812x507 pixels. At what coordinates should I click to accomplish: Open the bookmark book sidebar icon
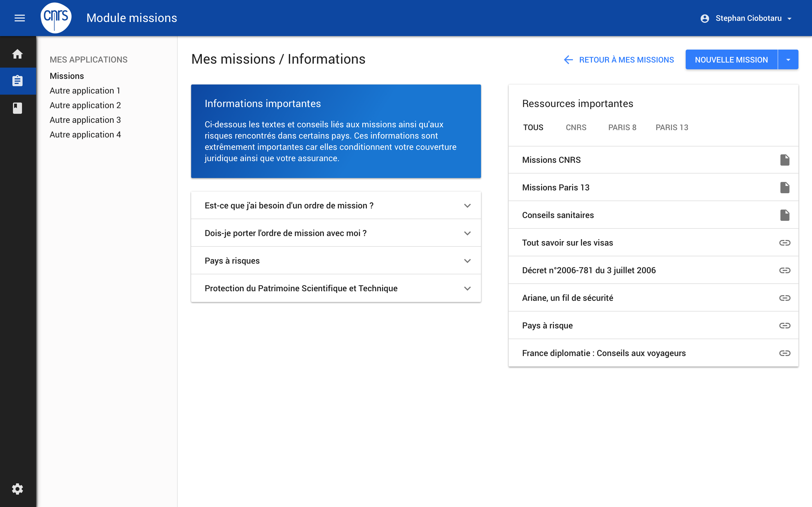pos(17,108)
